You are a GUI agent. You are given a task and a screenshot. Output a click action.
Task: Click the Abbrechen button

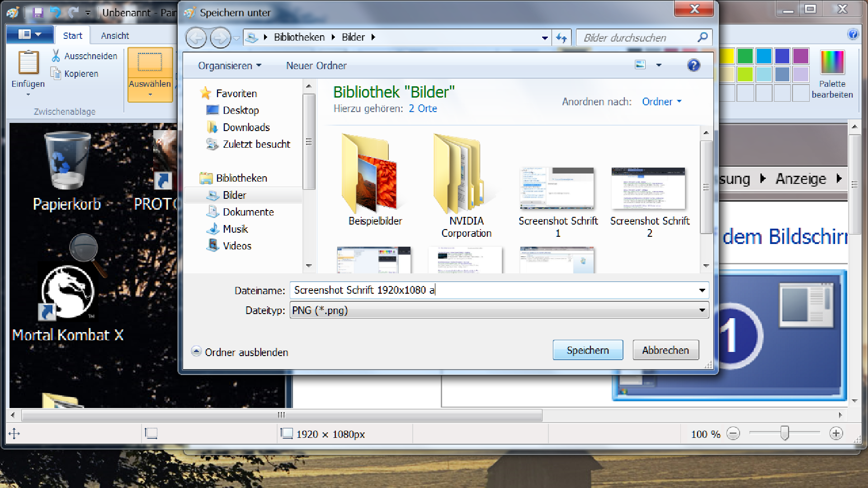tap(665, 350)
